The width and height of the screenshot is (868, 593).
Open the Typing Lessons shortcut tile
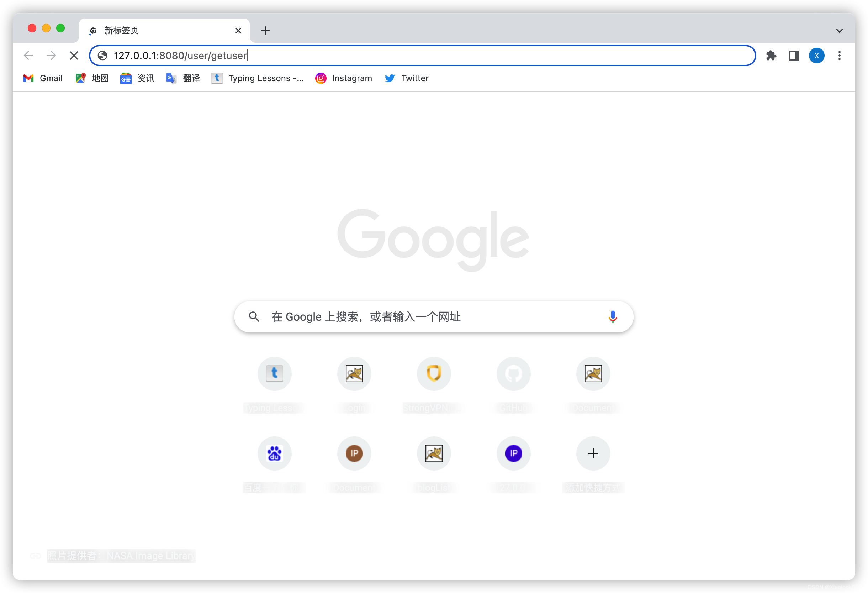pos(275,385)
